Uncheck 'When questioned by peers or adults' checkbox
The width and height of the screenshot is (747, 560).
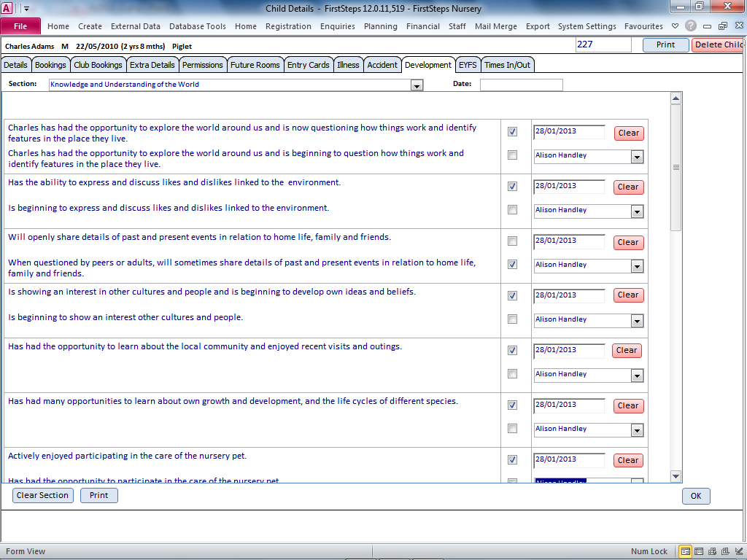pyautogui.click(x=513, y=264)
